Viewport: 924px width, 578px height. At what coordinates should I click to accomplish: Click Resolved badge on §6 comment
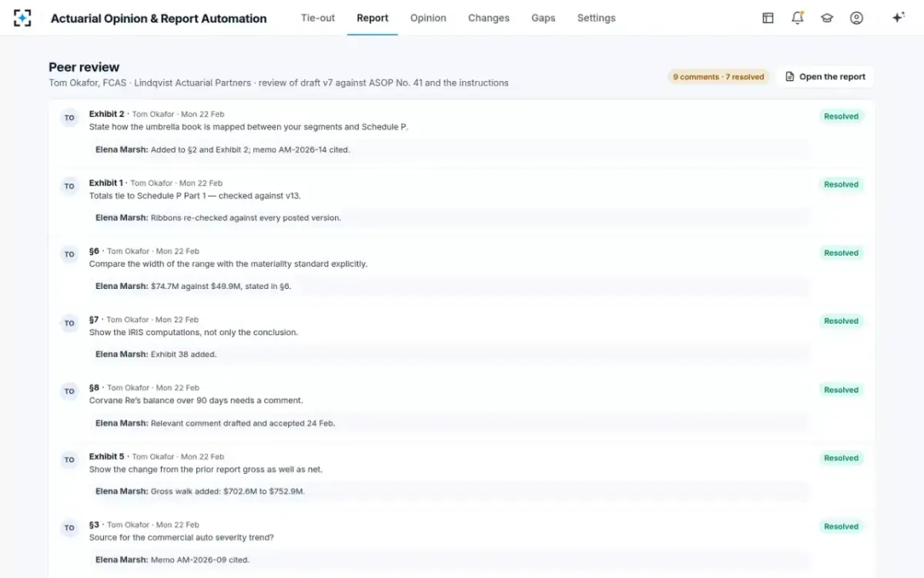click(841, 253)
